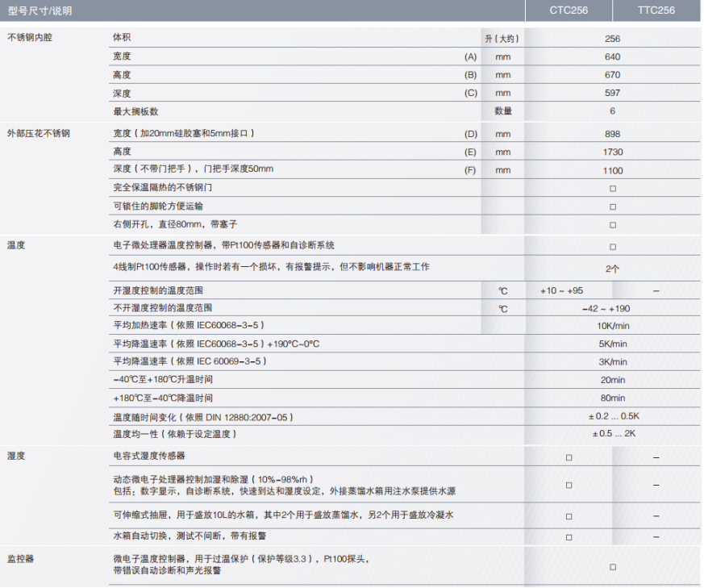Click the external height value 1730
Screen dimensions: 704x588
pos(612,152)
